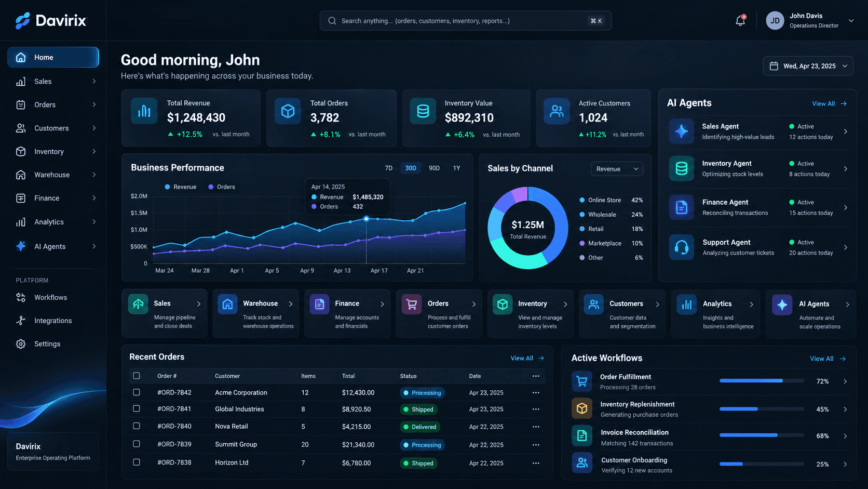868x489 pixels.
Task: Click the Customer Onboarding workflow icon
Action: (x=582, y=462)
